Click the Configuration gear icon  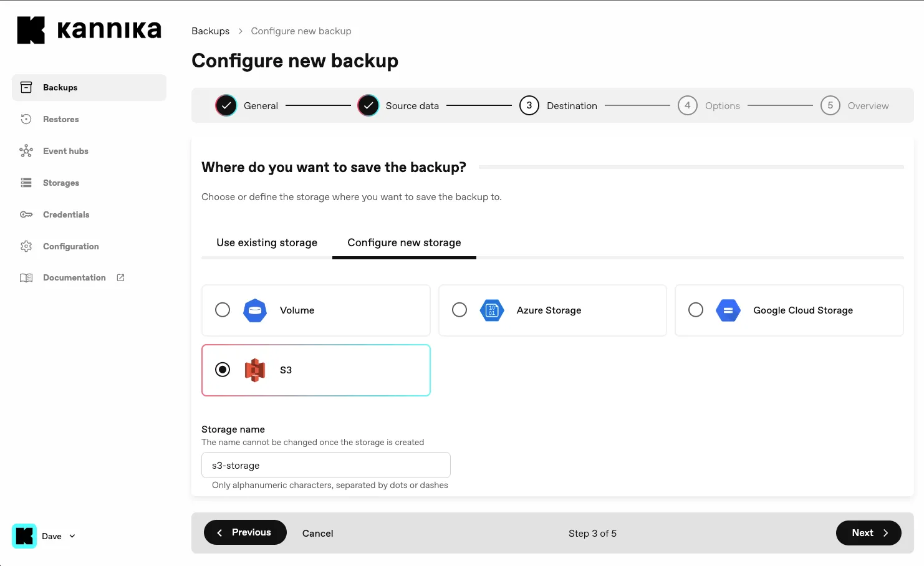coord(26,246)
